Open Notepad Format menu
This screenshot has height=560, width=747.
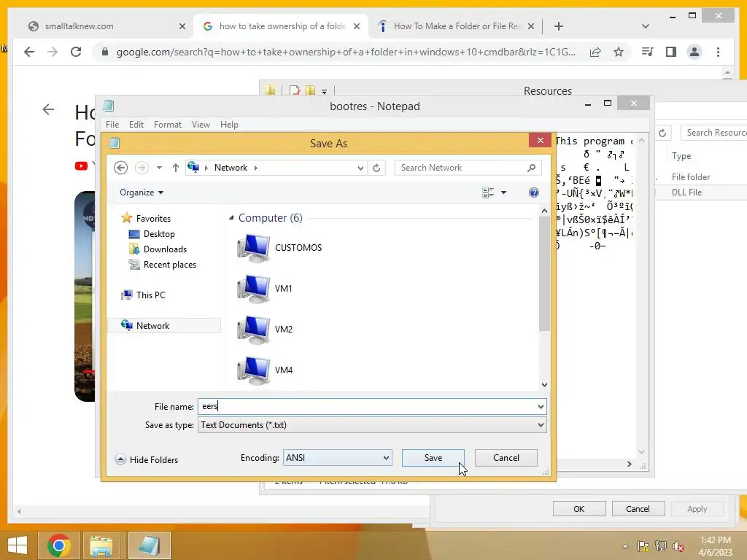(167, 124)
